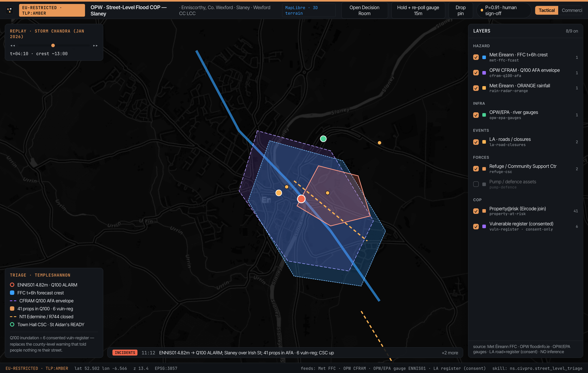The width and height of the screenshot is (588, 373).
Task: Click ENNIS01 Q100 ALARM legend circle icon
Action: (x=12, y=285)
